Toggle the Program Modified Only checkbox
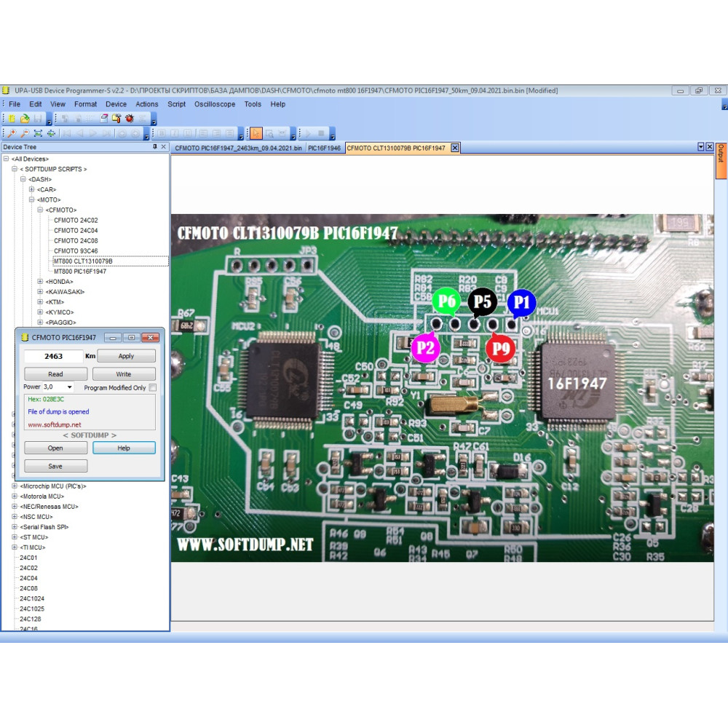The image size is (728, 728). pyautogui.click(x=153, y=388)
